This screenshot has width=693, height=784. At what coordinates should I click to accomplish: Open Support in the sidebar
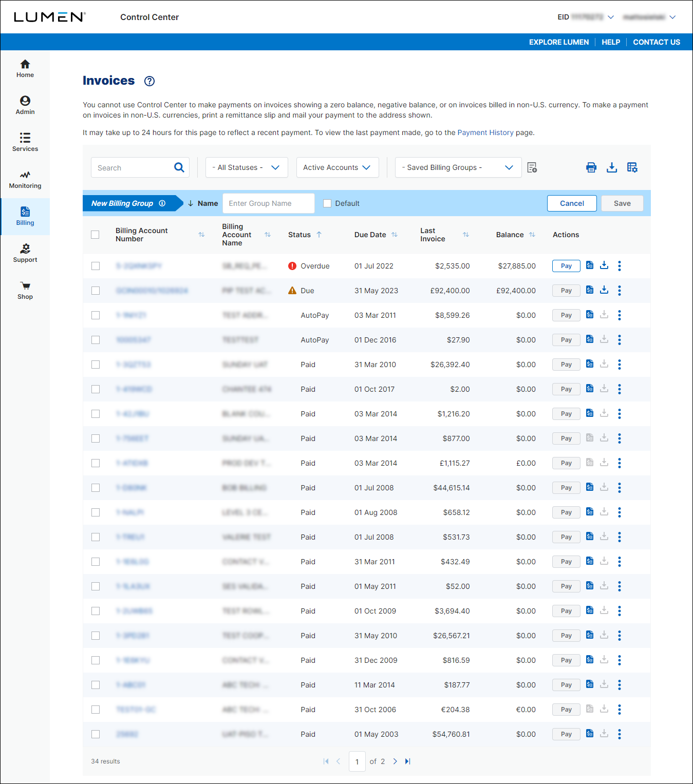tap(25, 254)
